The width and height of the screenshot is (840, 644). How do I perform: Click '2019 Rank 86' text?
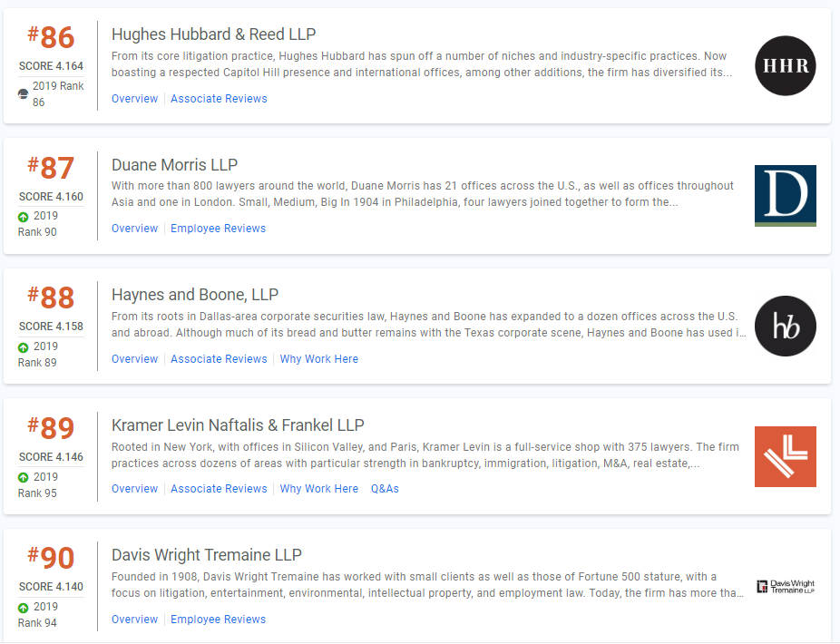[x=58, y=93]
